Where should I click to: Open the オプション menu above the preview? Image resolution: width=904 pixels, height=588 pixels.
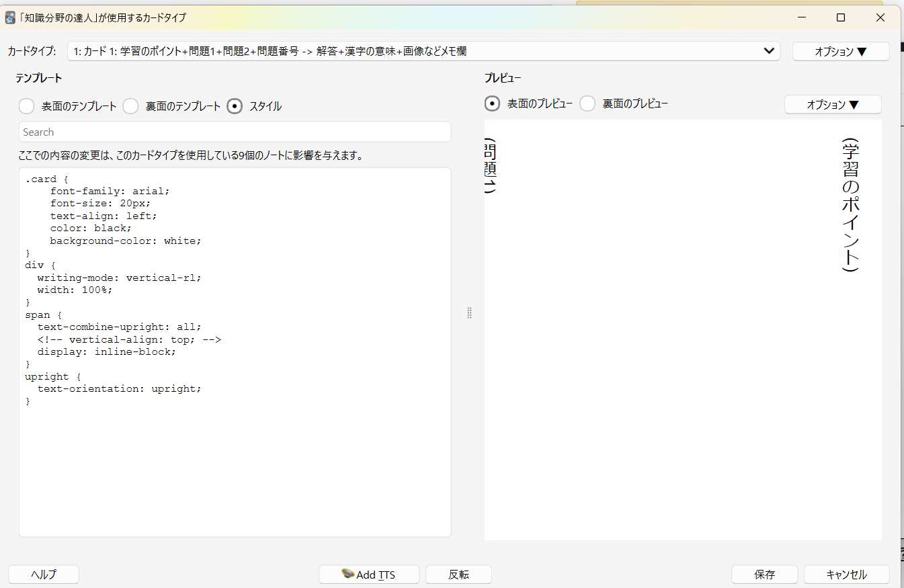[833, 104]
